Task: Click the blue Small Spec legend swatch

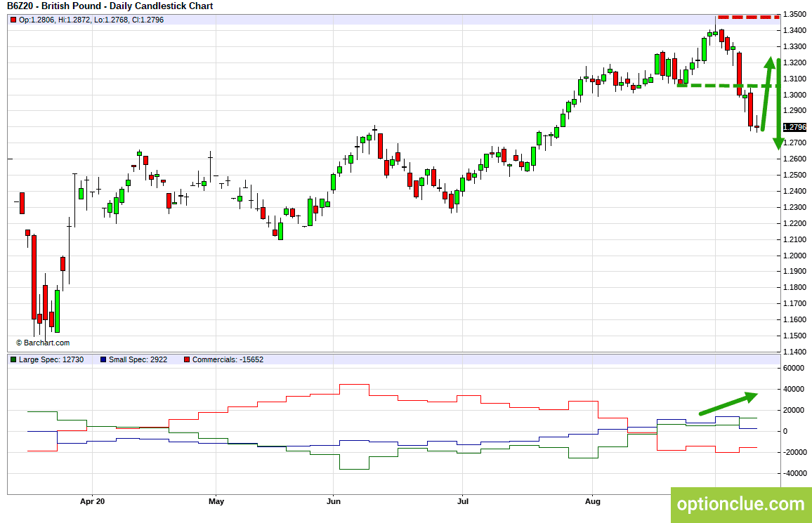Action: [x=103, y=359]
